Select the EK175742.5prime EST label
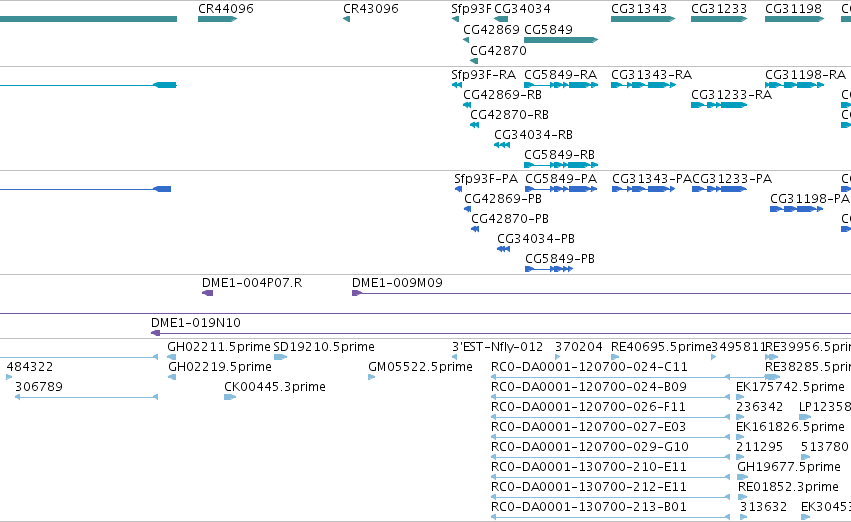851x522 pixels. tap(790, 387)
